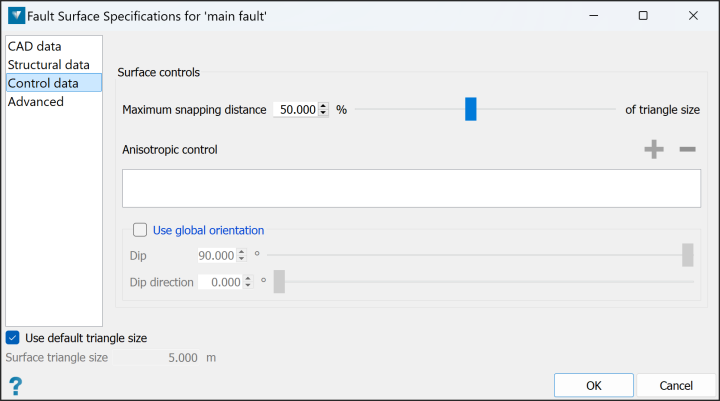Click the maximum snapping distance slider handle
Viewport: 720px width, 401px height.
click(x=471, y=109)
